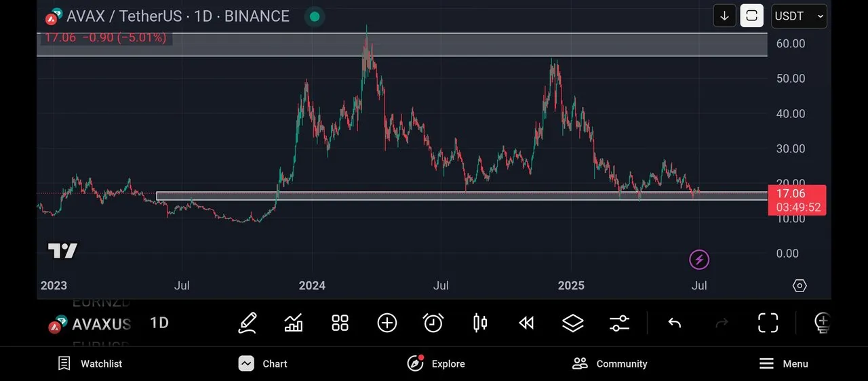Undo the last action arrow
The image size is (868, 381).
click(x=674, y=323)
